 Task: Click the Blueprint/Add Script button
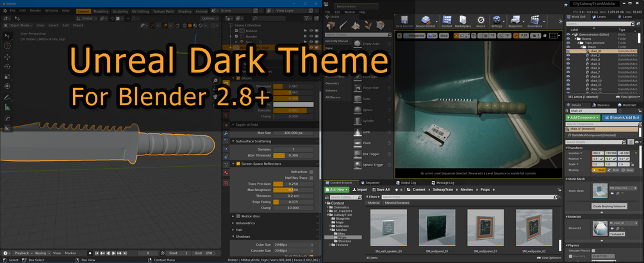coord(622,117)
